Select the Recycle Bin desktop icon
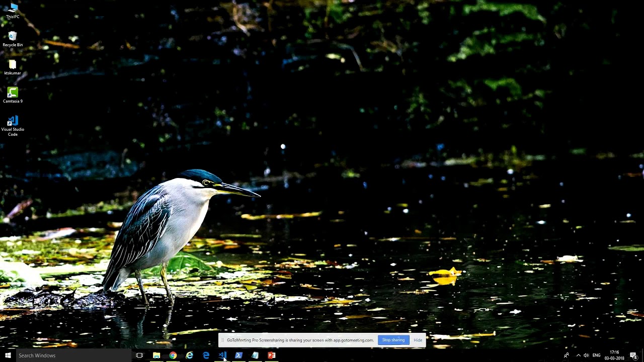This screenshot has height=362, width=644. (13, 39)
